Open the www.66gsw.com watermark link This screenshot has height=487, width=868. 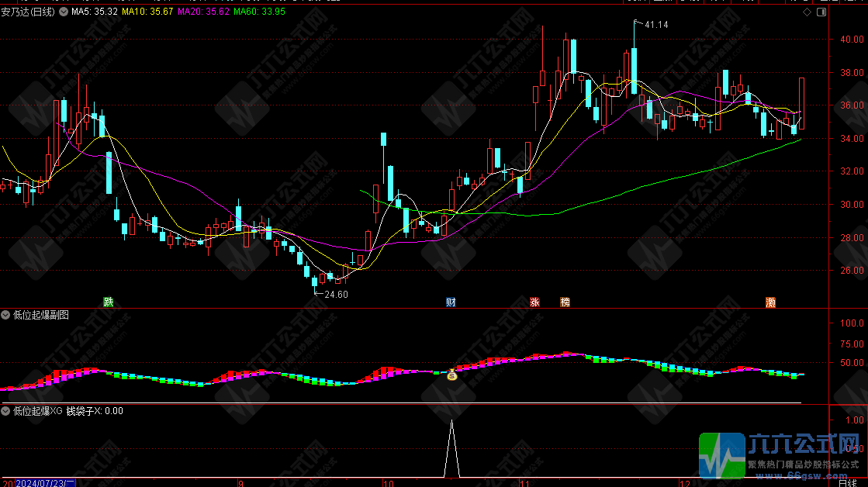[804, 475]
